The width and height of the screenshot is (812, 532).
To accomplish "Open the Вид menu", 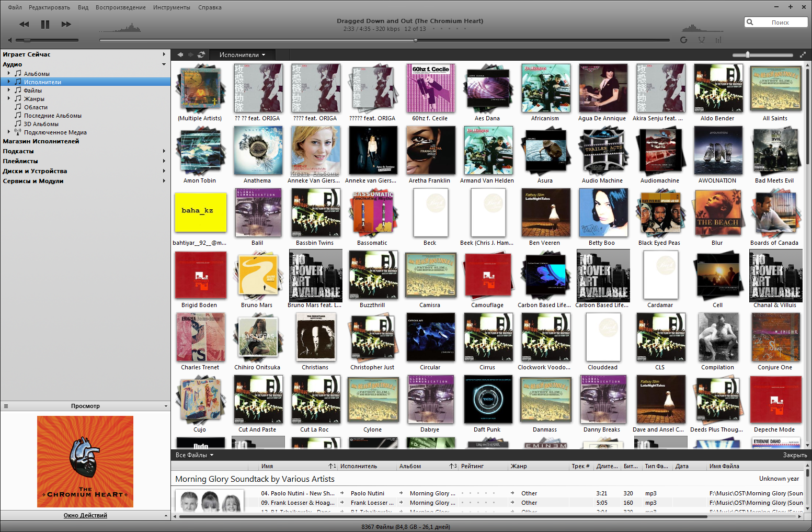I will (83, 7).
